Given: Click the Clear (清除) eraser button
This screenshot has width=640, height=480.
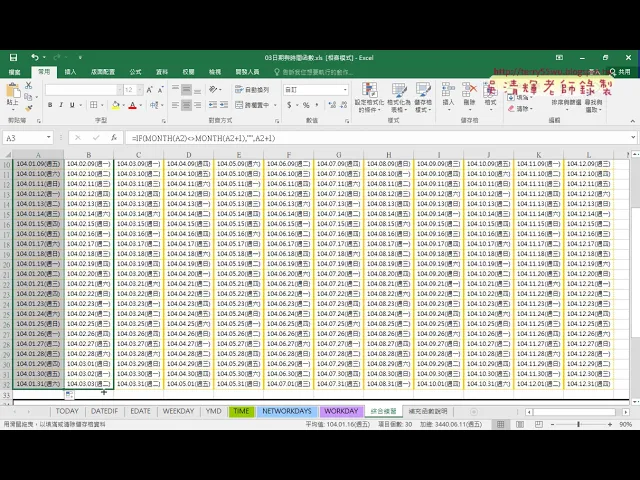Looking at the screenshot, I should coord(519,109).
